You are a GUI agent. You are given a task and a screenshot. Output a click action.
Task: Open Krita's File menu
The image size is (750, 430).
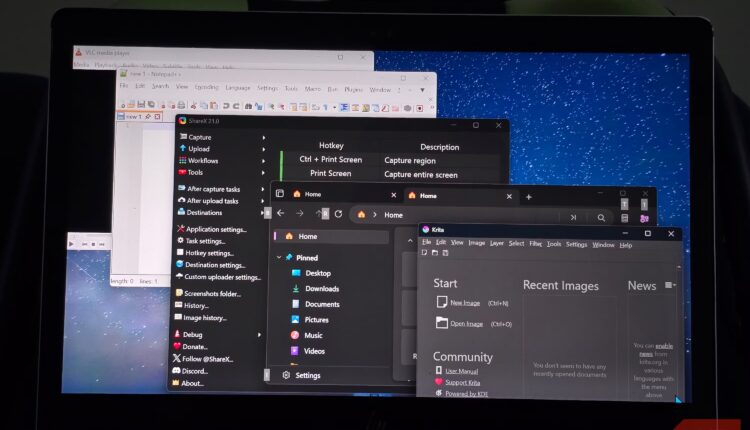click(x=426, y=242)
